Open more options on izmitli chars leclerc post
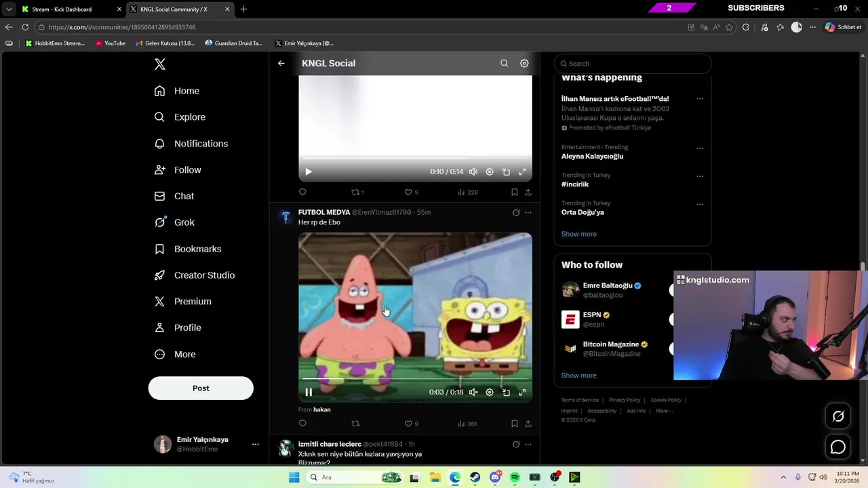The image size is (868, 488). coord(528,445)
